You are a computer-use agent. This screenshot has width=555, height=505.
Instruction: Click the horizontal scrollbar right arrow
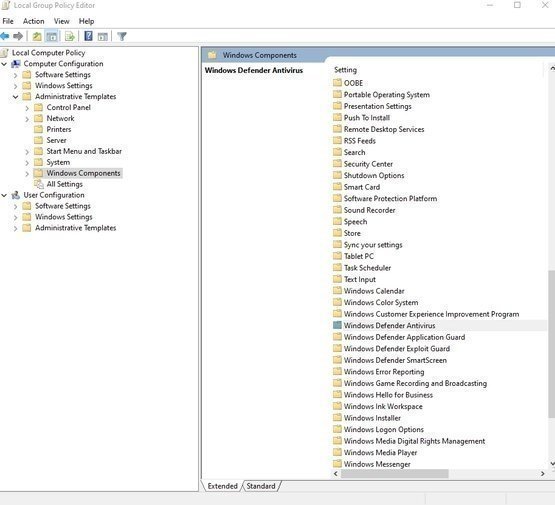(x=543, y=474)
